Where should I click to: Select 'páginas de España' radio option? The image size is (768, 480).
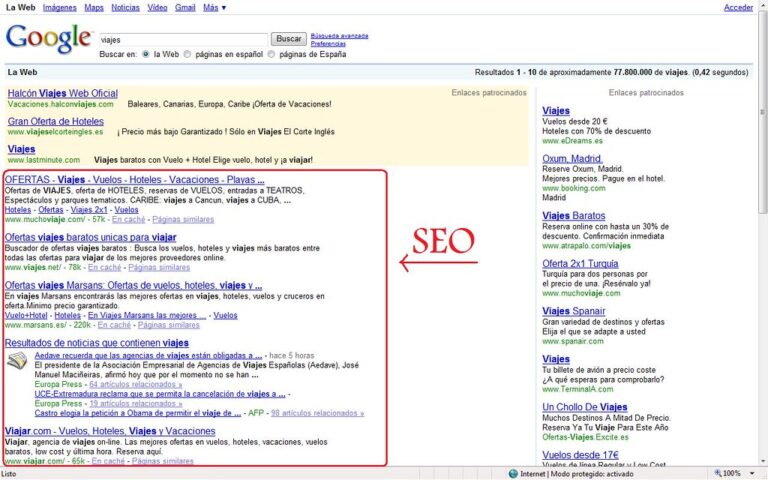click(x=271, y=54)
